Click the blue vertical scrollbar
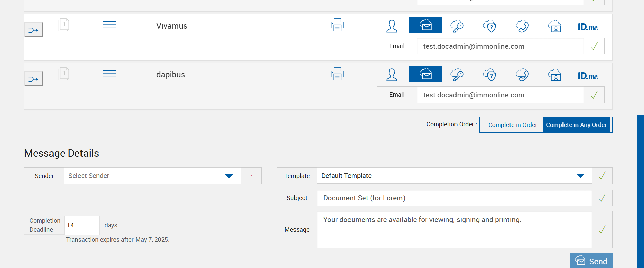Viewport: 644px width, 268px height. coord(640,191)
